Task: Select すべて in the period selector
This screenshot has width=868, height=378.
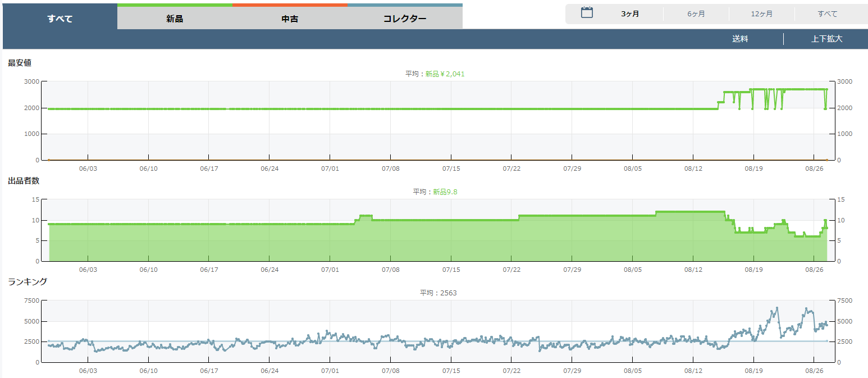Action: coord(828,14)
